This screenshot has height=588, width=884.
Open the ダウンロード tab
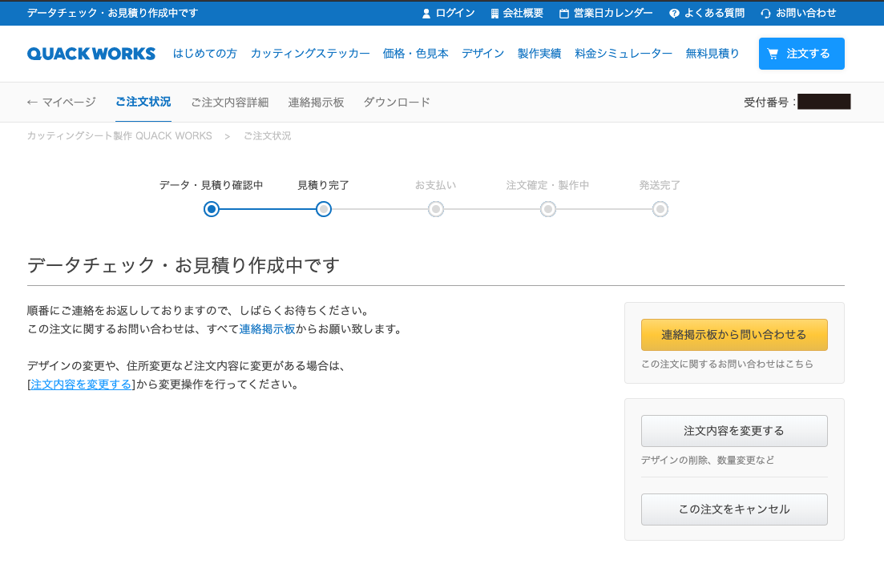pyautogui.click(x=397, y=103)
